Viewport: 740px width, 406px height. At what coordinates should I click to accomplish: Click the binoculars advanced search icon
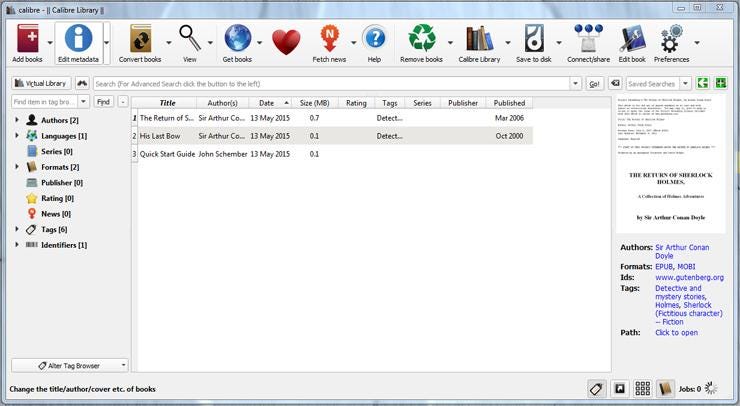pyautogui.click(x=82, y=84)
